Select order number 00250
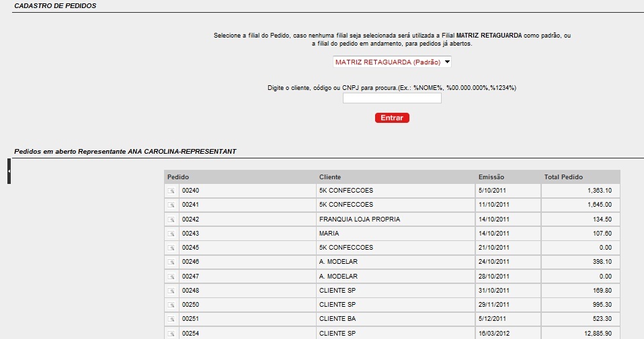This screenshot has height=339, width=644. [x=190, y=305]
